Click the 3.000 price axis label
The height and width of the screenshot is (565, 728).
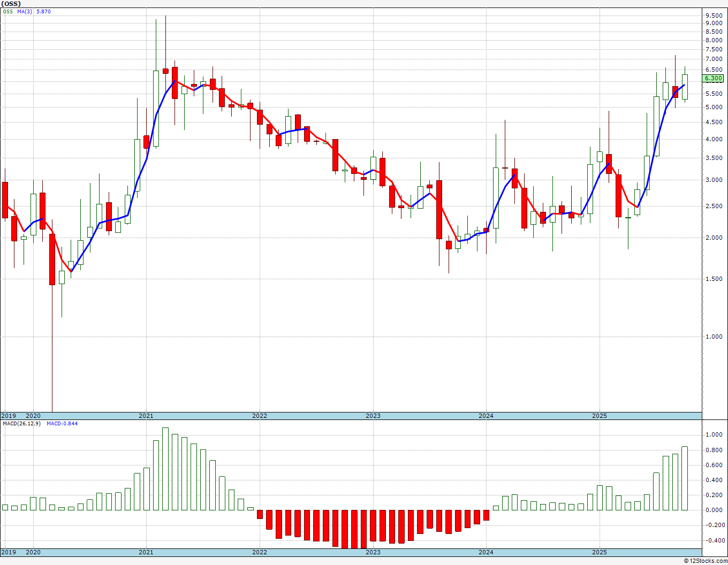(x=714, y=180)
